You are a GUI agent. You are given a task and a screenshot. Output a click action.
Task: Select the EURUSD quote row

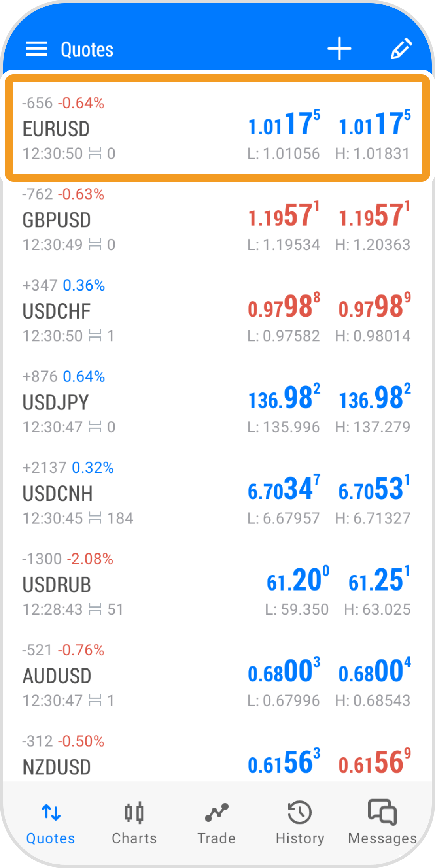217,128
